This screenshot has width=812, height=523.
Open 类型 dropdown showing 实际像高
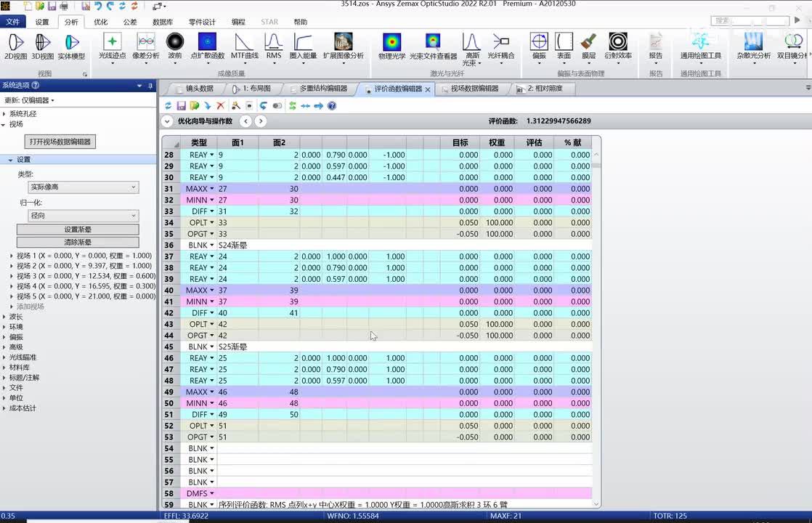83,187
